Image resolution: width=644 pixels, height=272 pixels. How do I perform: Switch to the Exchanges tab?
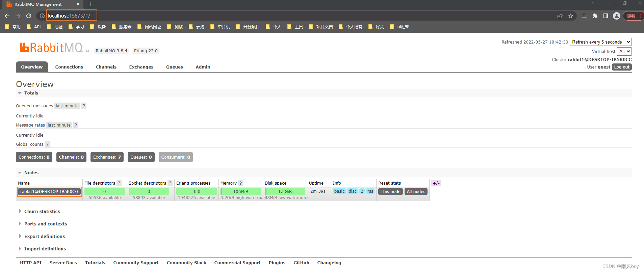point(141,67)
